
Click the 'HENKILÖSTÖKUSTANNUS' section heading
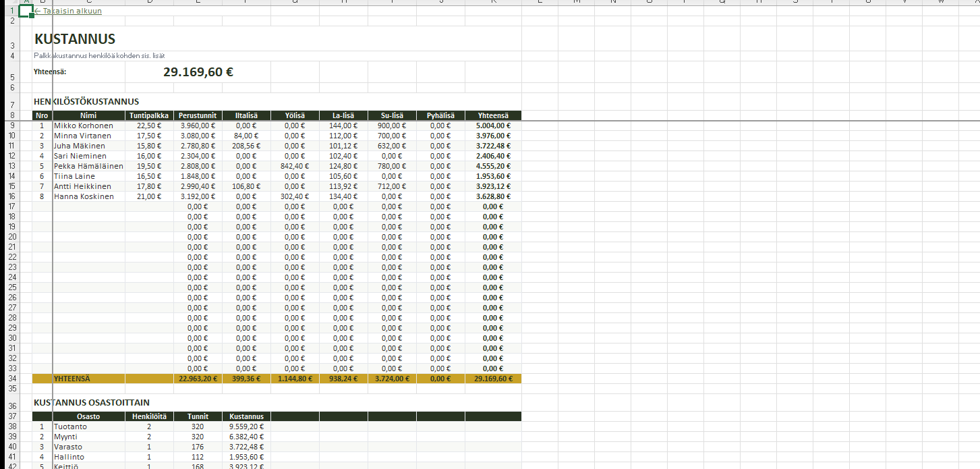(x=86, y=101)
